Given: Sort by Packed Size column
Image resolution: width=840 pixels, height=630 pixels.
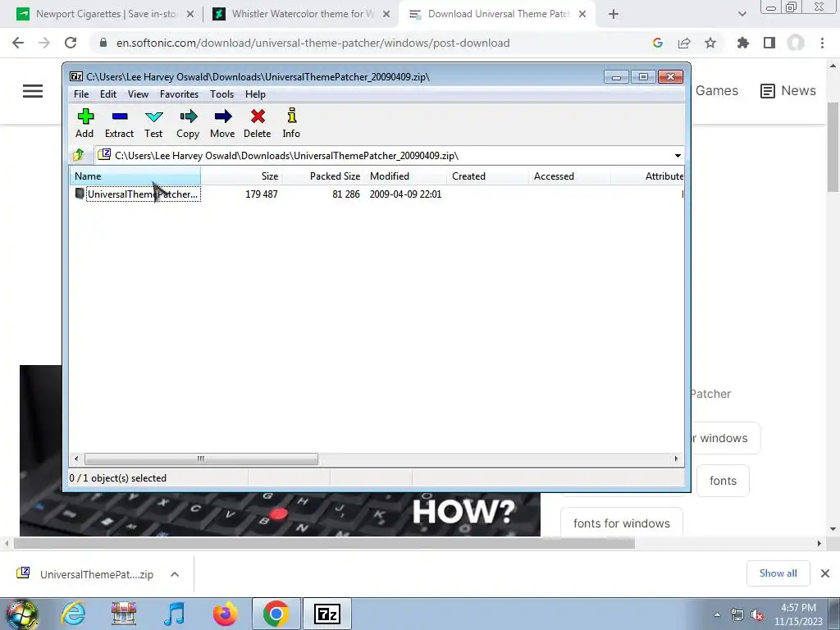Looking at the screenshot, I should pyautogui.click(x=323, y=176).
